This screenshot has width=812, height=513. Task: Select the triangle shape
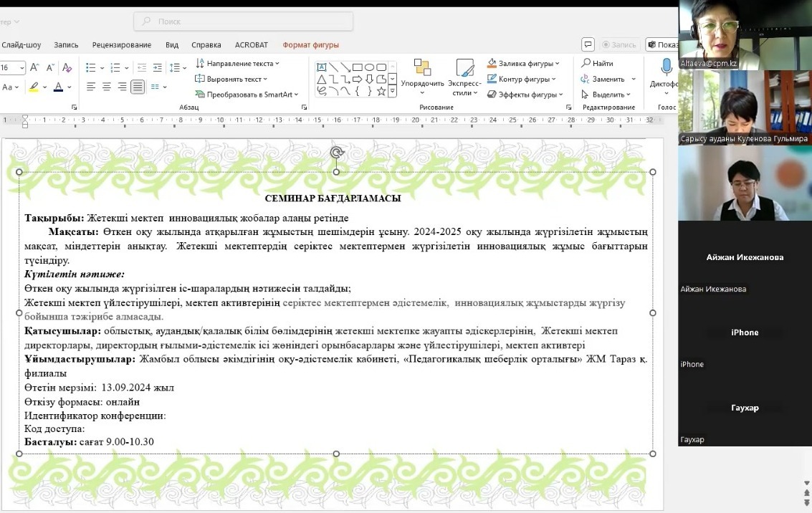[322, 80]
